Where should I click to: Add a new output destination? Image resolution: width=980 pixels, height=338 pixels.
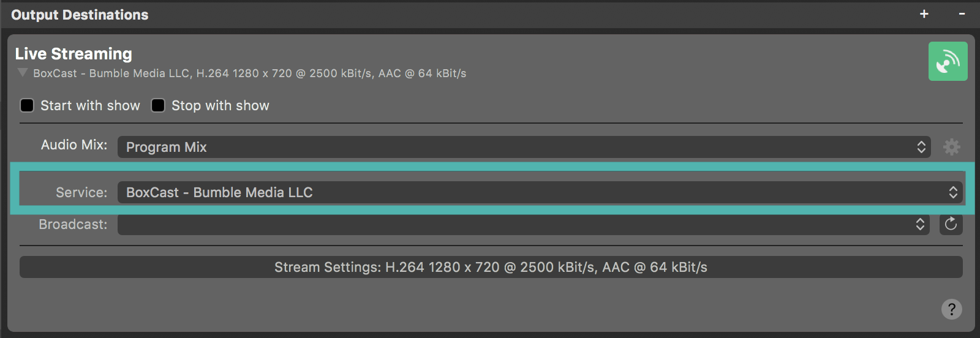tap(924, 14)
